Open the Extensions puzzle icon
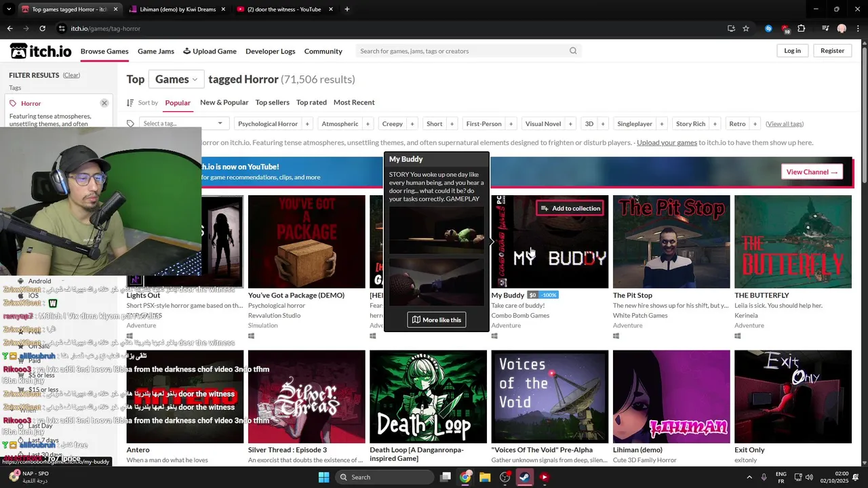The width and height of the screenshot is (868, 488). point(802,28)
